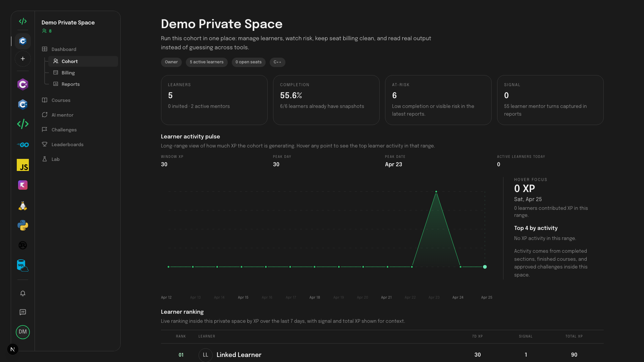Open the Reports page

[70, 84]
